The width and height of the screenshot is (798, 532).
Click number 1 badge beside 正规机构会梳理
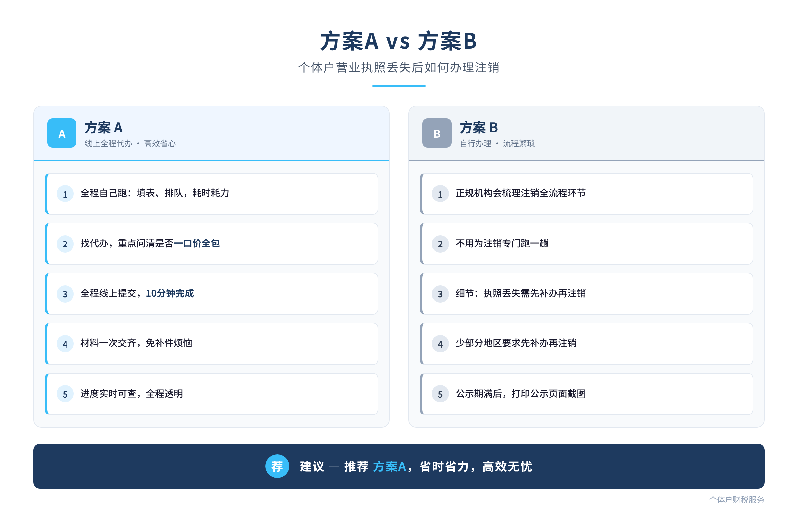coord(440,194)
